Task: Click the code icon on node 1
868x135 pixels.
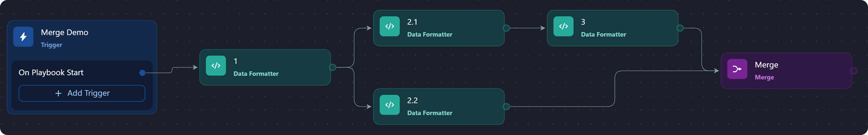Action: (x=216, y=65)
